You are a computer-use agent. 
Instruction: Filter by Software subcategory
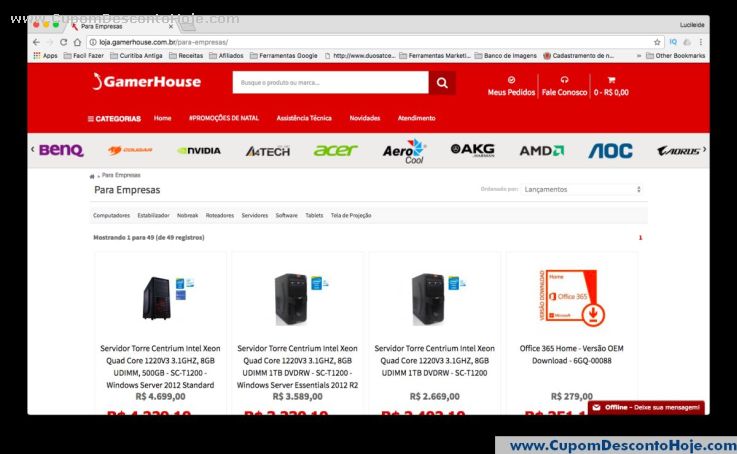coord(287,216)
